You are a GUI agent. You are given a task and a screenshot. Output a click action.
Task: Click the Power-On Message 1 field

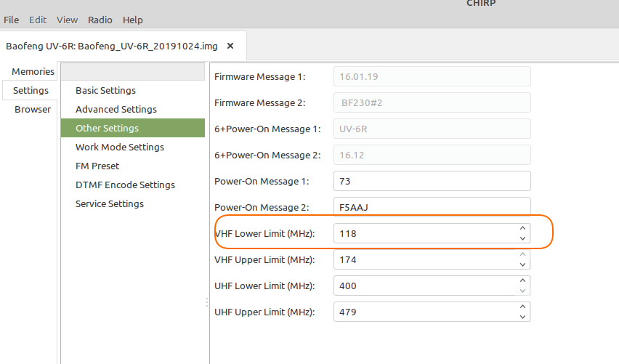coord(432,181)
